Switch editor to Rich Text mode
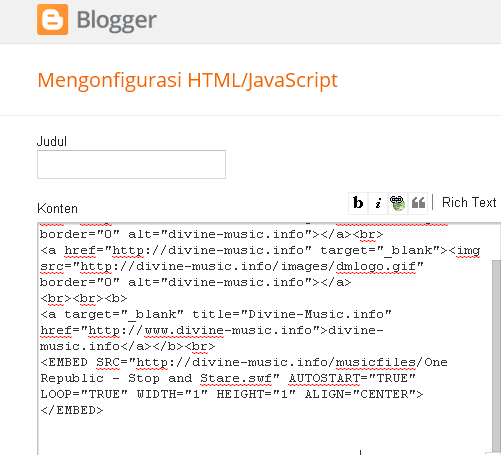The image size is (501, 455). pos(469,203)
